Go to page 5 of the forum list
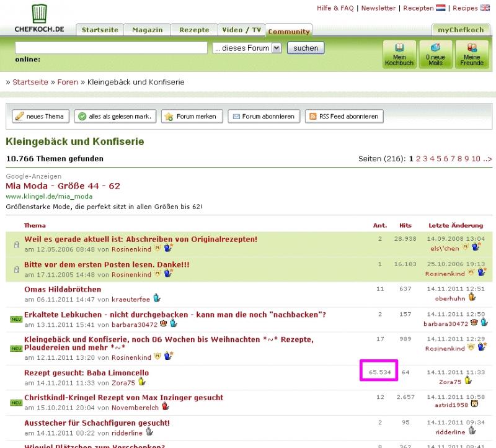496x448 pixels. (x=440, y=159)
